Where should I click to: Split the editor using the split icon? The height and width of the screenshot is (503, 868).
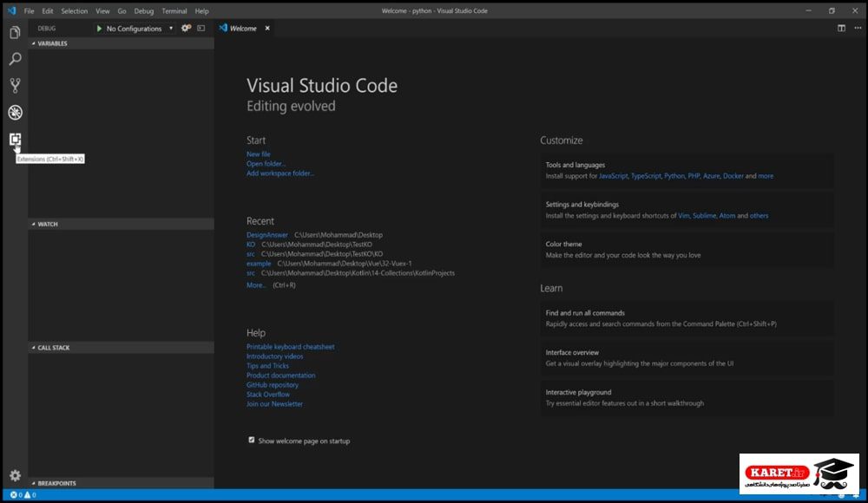coord(841,29)
